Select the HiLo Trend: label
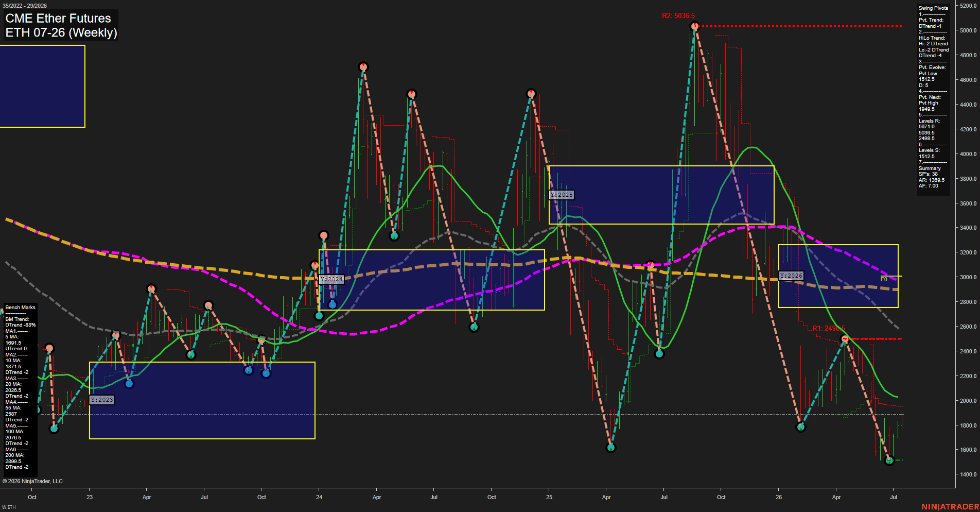Viewport: 980px width, 512px height. (932, 38)
